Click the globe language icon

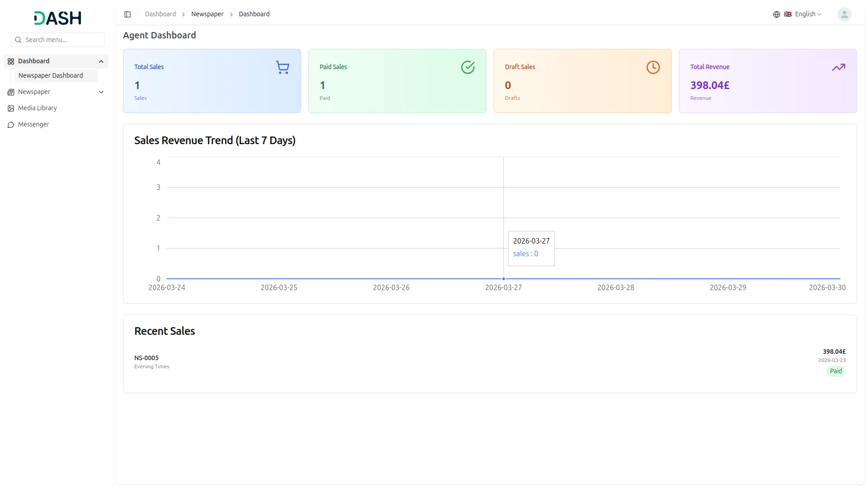pyautogui.click(x=777, y=14)
